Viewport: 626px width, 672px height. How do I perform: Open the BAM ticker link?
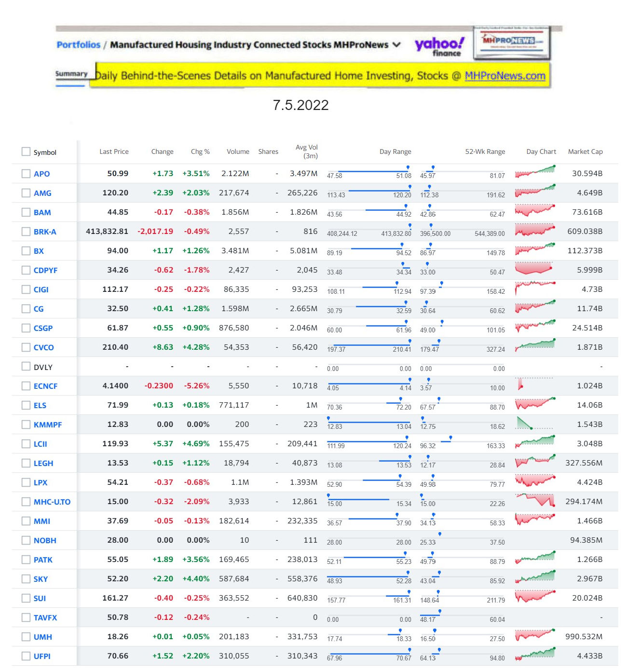tap(42, 212)
